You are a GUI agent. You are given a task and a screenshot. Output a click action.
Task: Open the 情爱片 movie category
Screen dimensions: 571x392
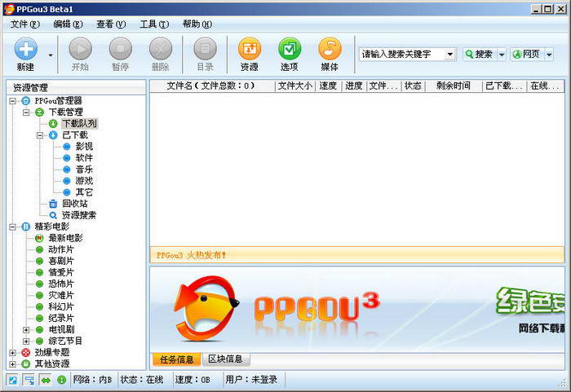pyautogui.click(x=61, y=272)
